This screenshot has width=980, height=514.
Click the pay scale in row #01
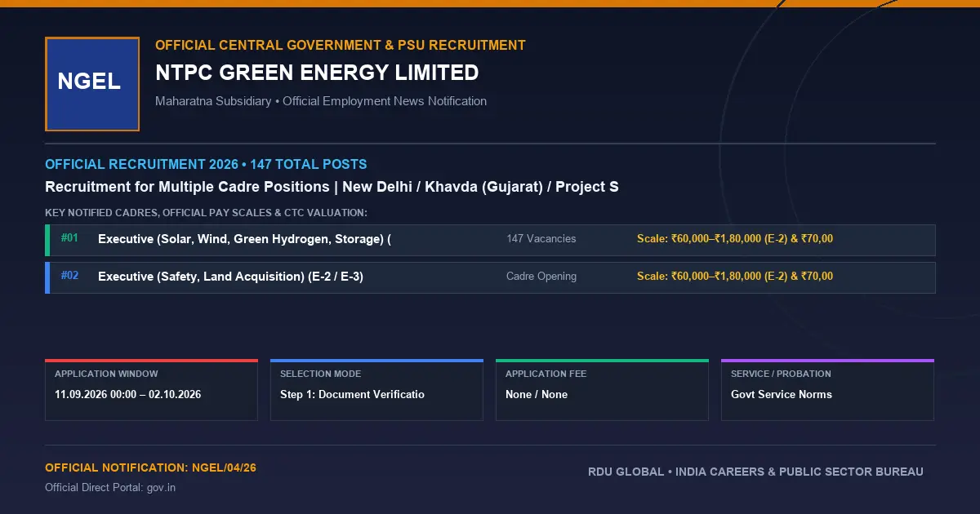[x=735, y=239]
